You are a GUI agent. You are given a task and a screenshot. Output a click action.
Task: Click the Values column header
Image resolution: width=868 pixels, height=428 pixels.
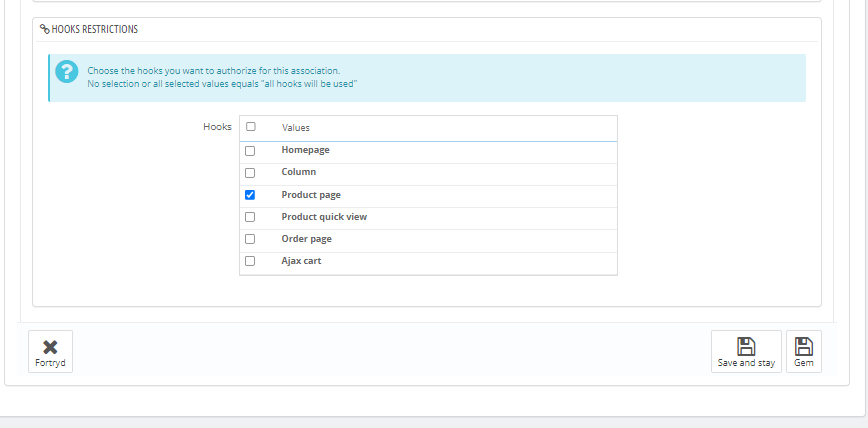click(x=296, y=128)
